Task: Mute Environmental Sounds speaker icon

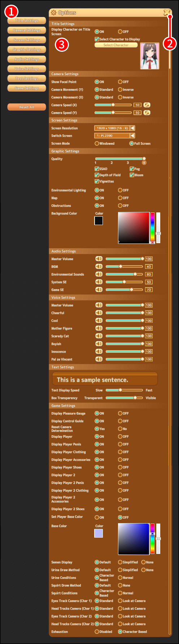Action: tap(99, 274)
